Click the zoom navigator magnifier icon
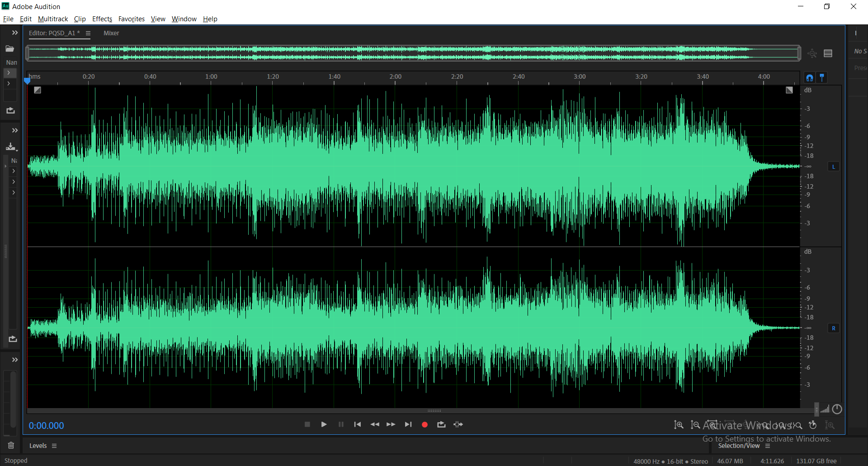The width and height of the screenshot is (868, 466). click(x=812, y=53)
